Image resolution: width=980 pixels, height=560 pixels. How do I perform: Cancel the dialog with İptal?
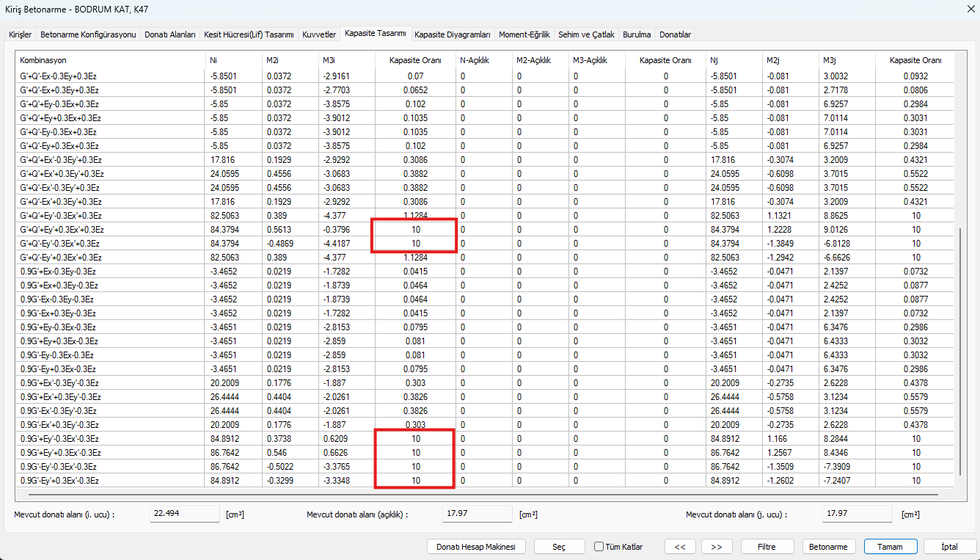pyautogui.click(x=949, y=547)
